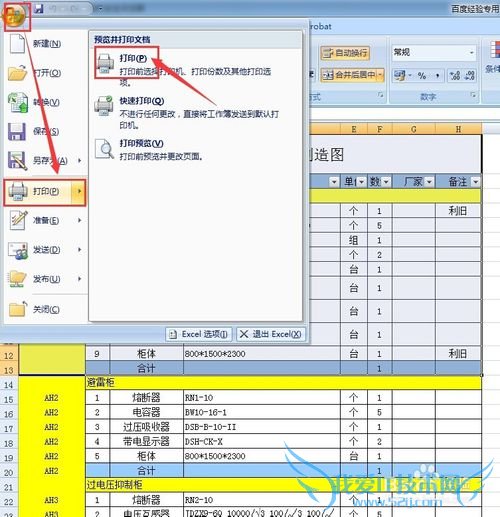Select column H header
The image size is (500, 517).
458,129
